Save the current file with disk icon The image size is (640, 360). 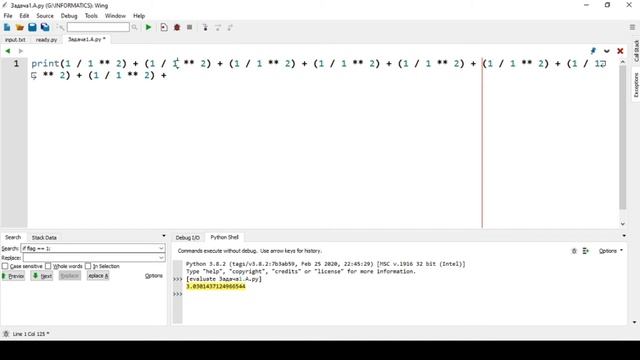point(32,27)
